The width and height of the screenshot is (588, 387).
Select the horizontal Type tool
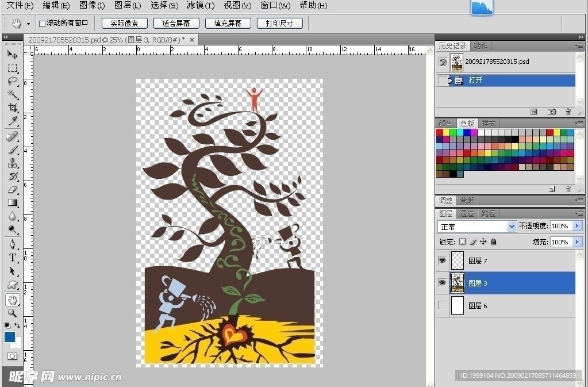point(12,258)
